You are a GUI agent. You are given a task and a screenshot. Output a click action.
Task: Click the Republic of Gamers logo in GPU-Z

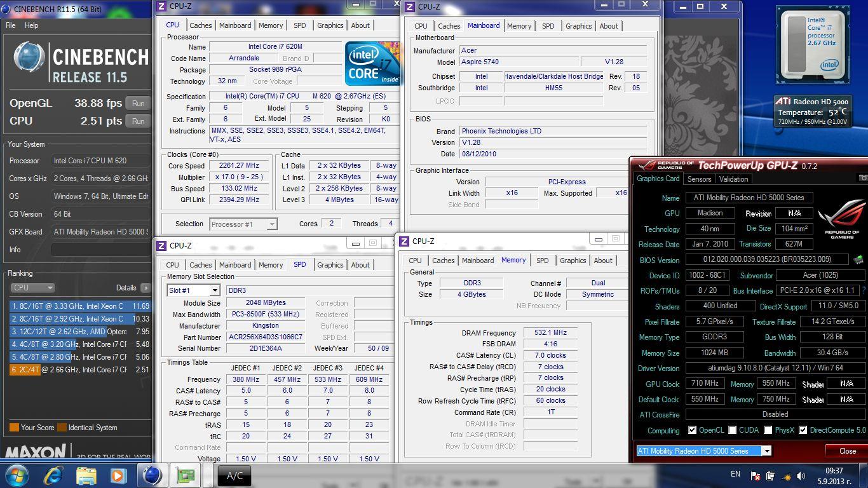coord(841,220)
